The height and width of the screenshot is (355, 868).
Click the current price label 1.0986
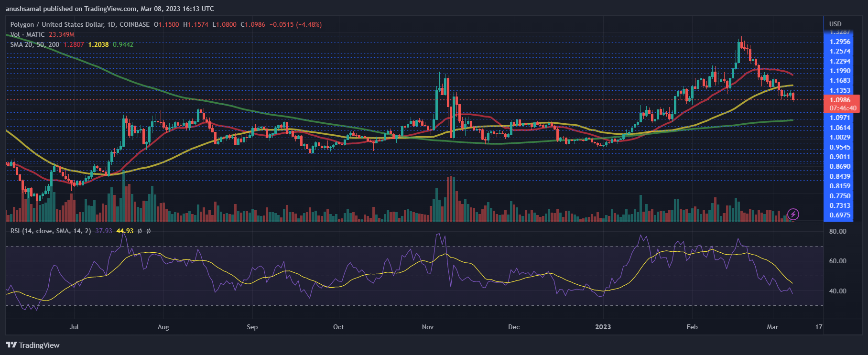[x=840, y=100]
